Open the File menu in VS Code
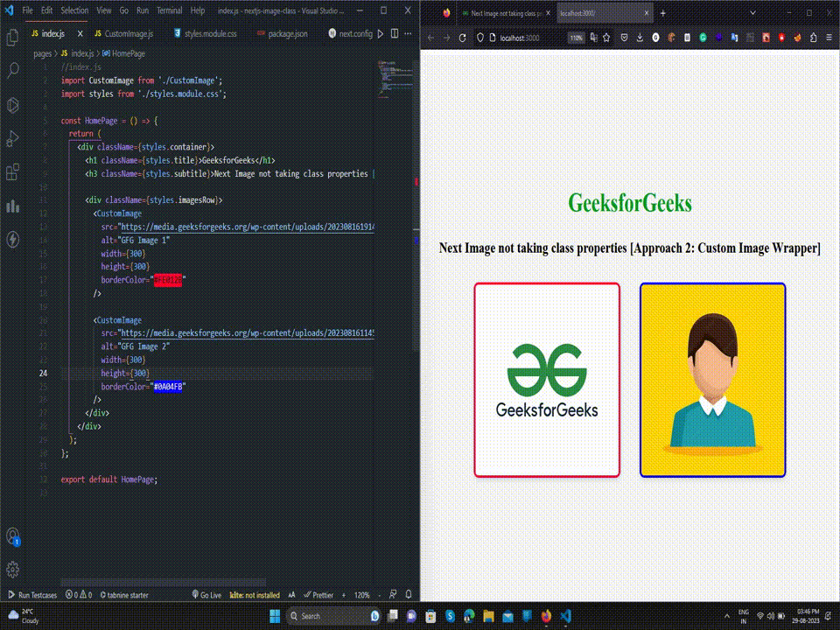The image size is (840, 630). click(27, 10)
